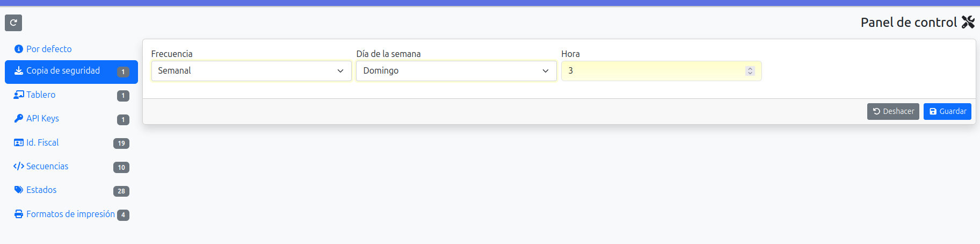This screenshot has height=244, width=980.
Task: Click the Id. Fiscal count badge 19
Action: click(x=121, y=143)
